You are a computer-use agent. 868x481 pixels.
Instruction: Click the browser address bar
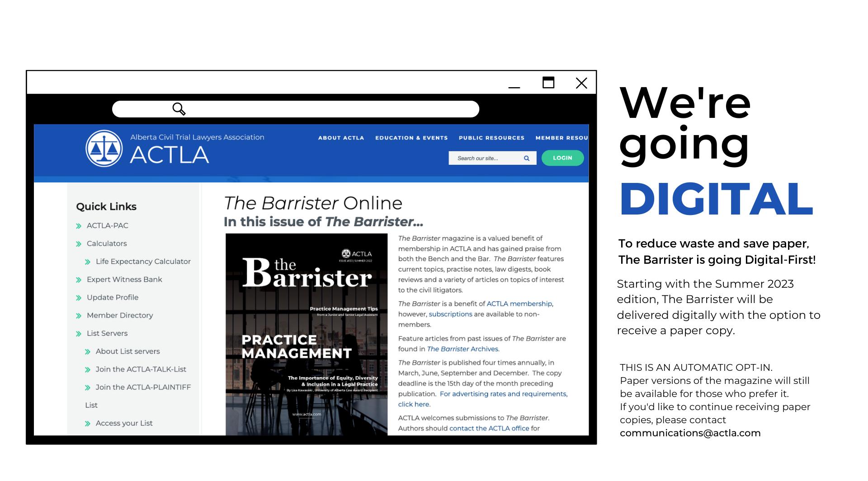[296, 109]
